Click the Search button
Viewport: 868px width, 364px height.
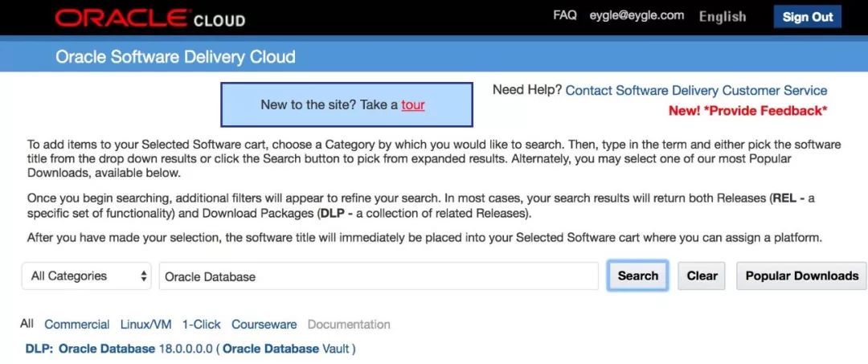coord(638,276)
